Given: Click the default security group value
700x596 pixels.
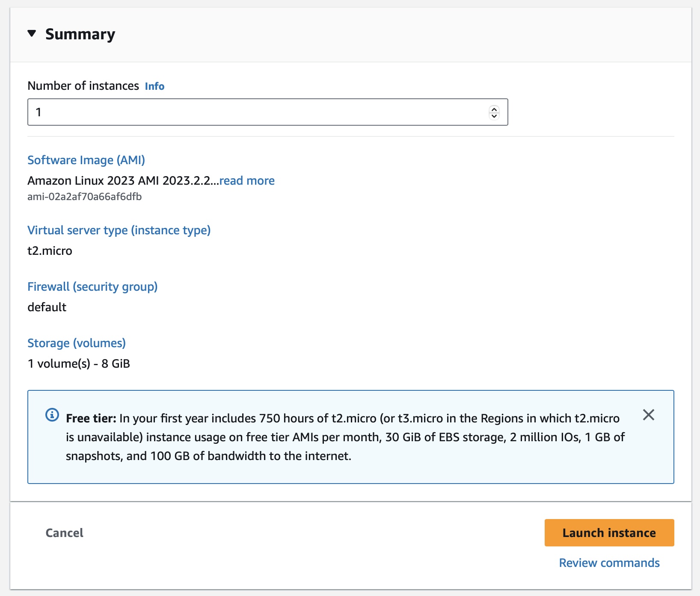Looking at the screenshot, I should (x=47, y=307).
